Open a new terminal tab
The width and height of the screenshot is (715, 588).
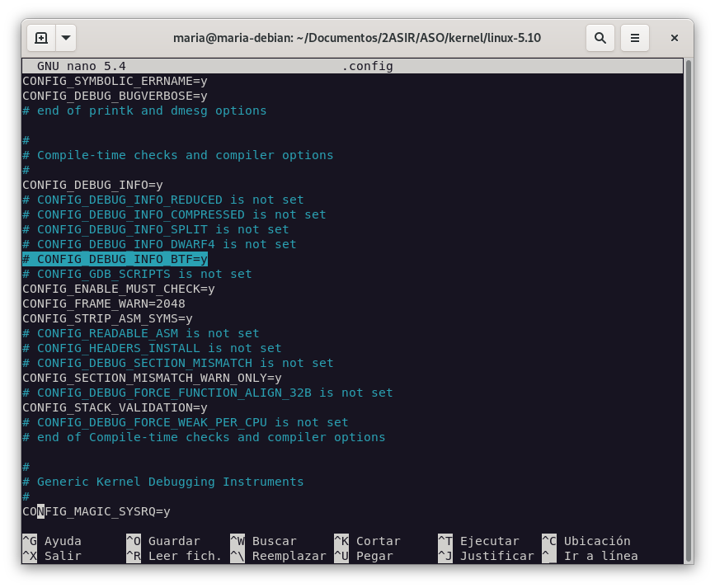pyautogui.click(x=41, y=38)
